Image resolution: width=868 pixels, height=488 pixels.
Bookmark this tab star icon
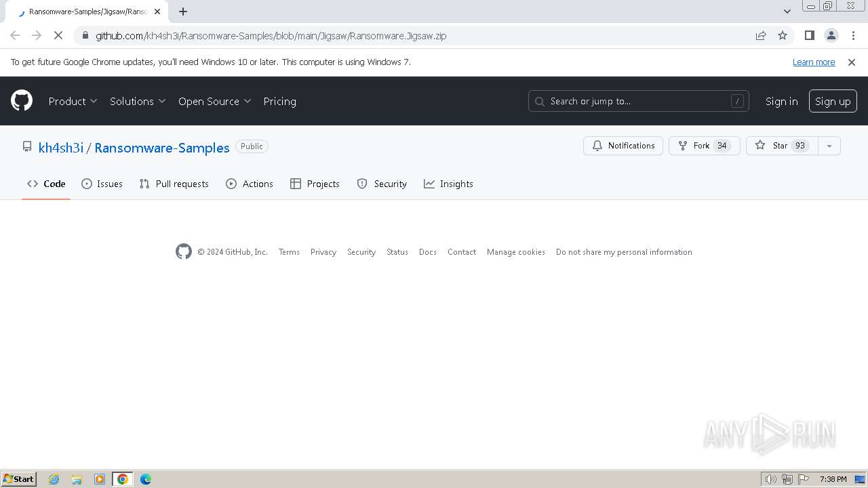coord(783,35)
